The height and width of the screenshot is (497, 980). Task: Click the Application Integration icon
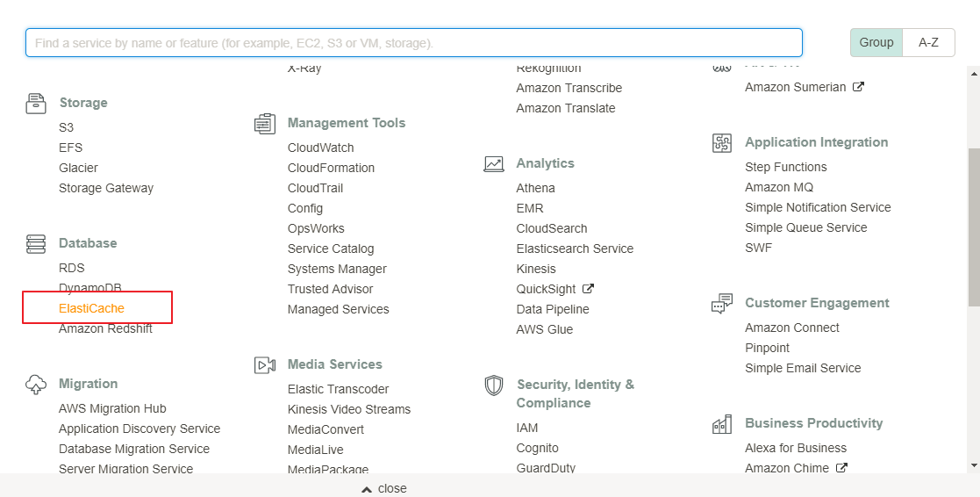722,142
